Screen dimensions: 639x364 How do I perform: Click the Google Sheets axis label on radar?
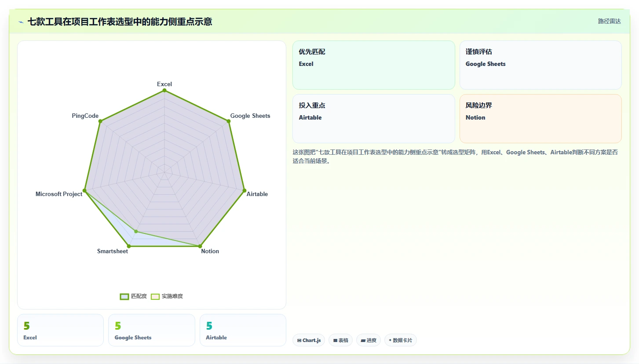coord(250,116)
